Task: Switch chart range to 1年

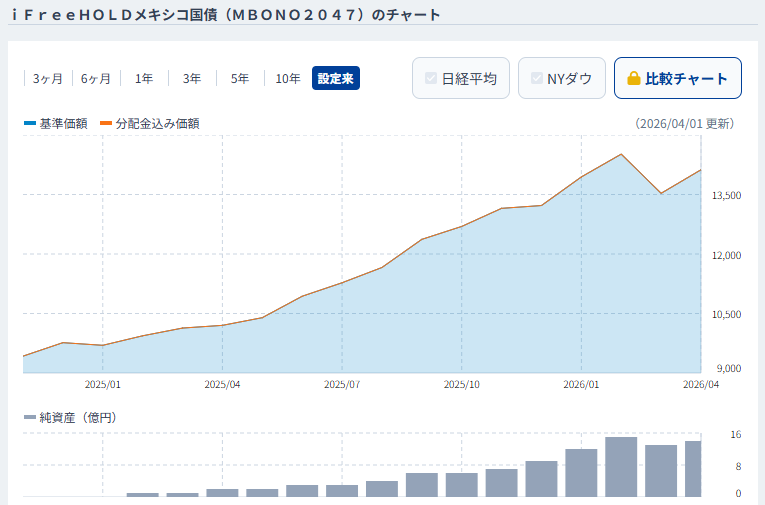Action: coord(144,78)
